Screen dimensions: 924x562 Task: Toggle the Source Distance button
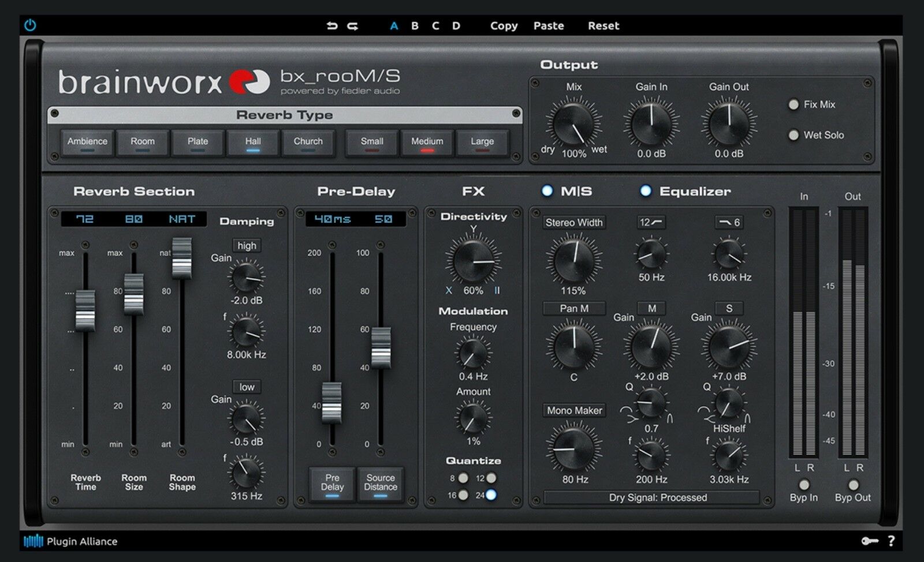pyautogui.click(x=381, y=484)
